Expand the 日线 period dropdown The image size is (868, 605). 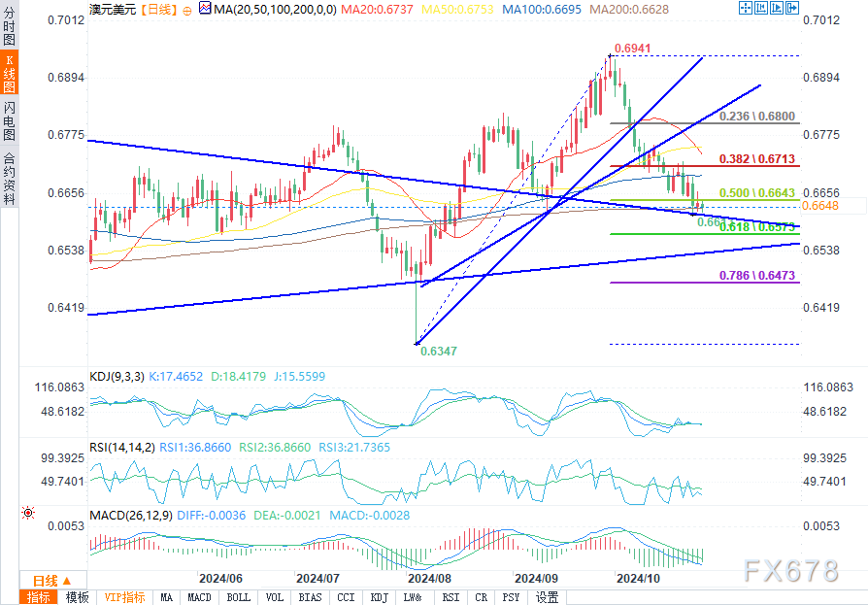pos(53,581)
